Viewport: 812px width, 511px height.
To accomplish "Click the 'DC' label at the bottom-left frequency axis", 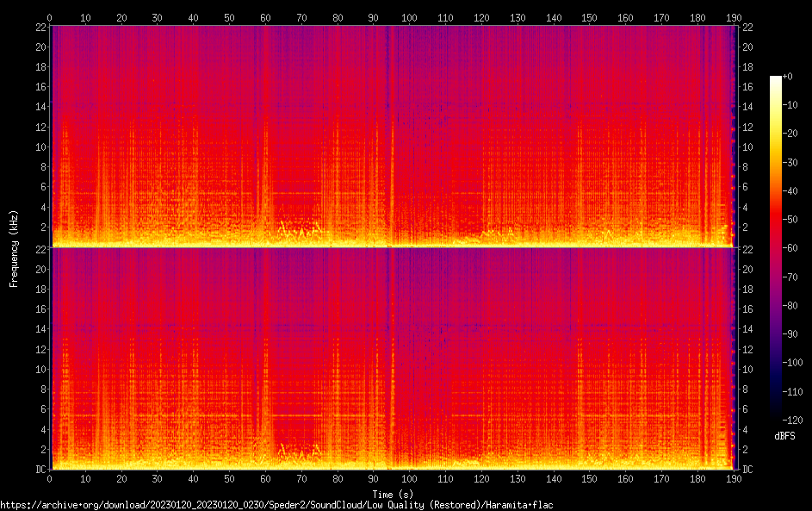I will (x=41, y=470).
